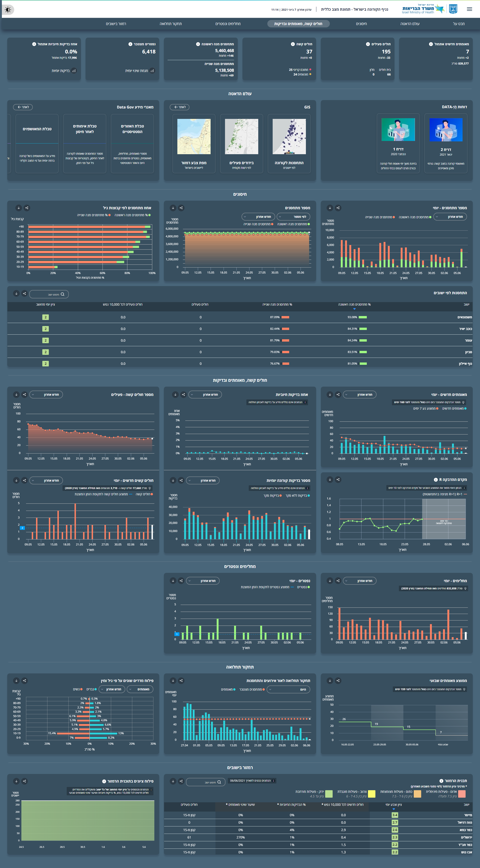The width and height of the screenshot is (480, 868).
Task: Toggle גברים legend in age-gender chart
Action: [x=91, y=689]
